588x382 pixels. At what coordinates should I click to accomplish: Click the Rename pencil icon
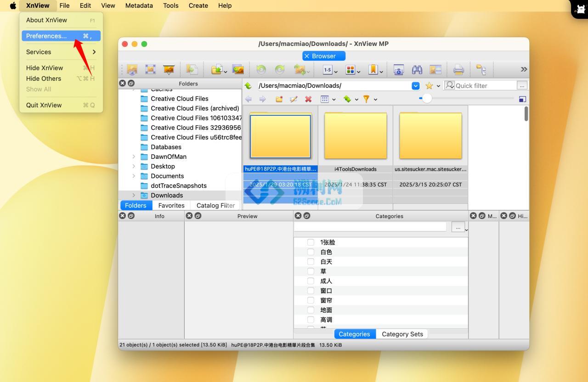click(x=294, y=99)
